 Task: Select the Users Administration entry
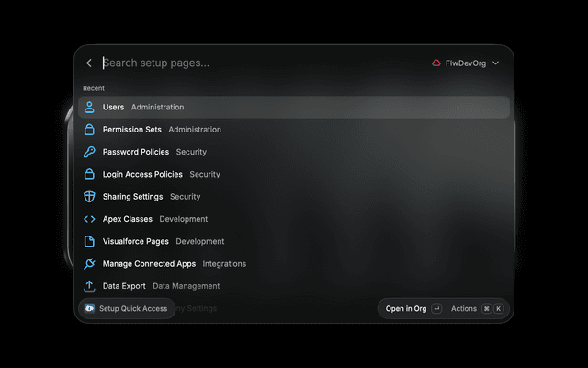294,107
